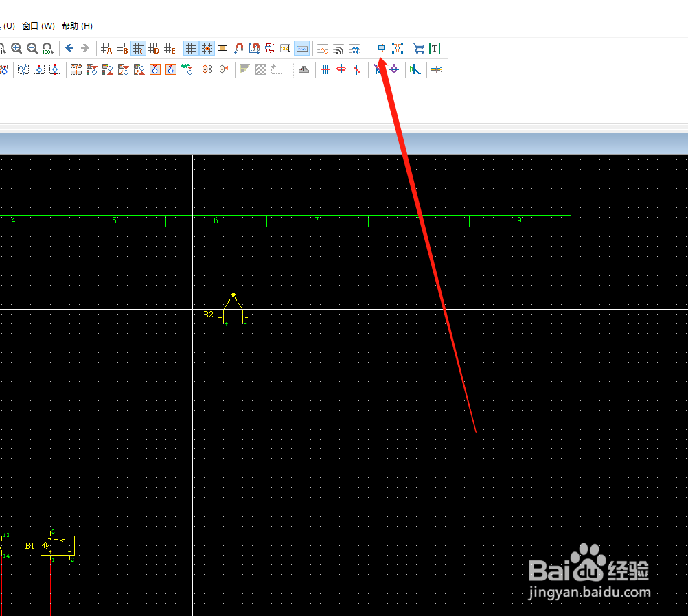Click the lines with signal waves icon
This screenshot has width=688, height=616.
pos(339,48)
